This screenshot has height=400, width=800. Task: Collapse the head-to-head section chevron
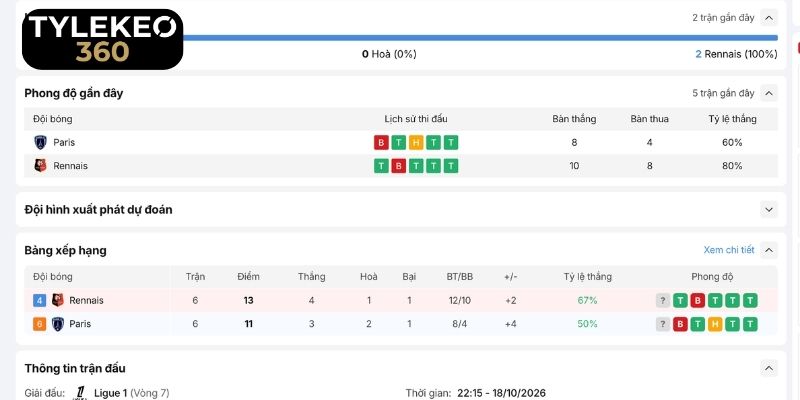769,18
